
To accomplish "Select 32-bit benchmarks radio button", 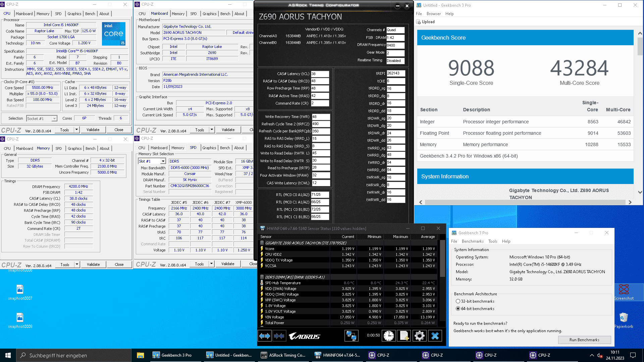I will point(458,301).
